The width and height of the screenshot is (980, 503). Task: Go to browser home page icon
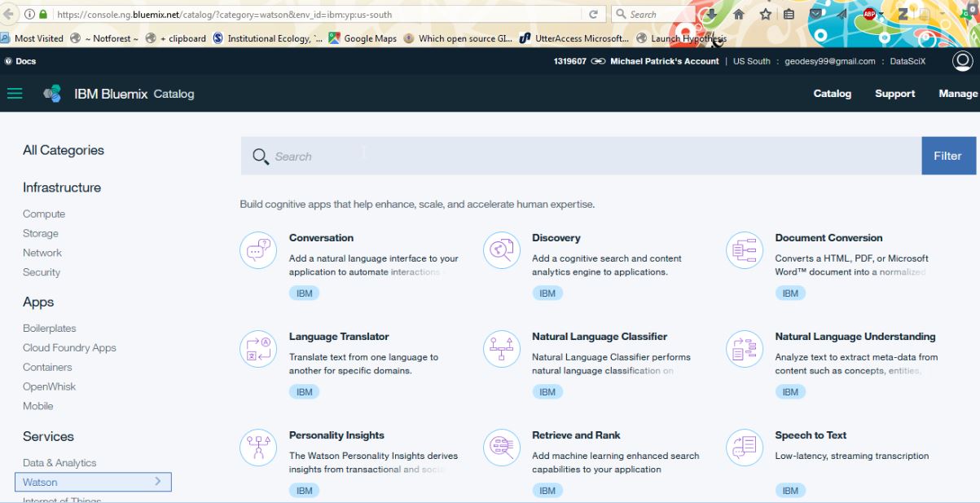[739, 15]
